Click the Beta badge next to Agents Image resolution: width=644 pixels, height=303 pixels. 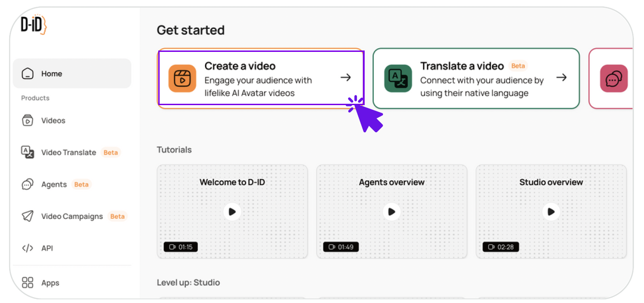(x=81, y=185)
